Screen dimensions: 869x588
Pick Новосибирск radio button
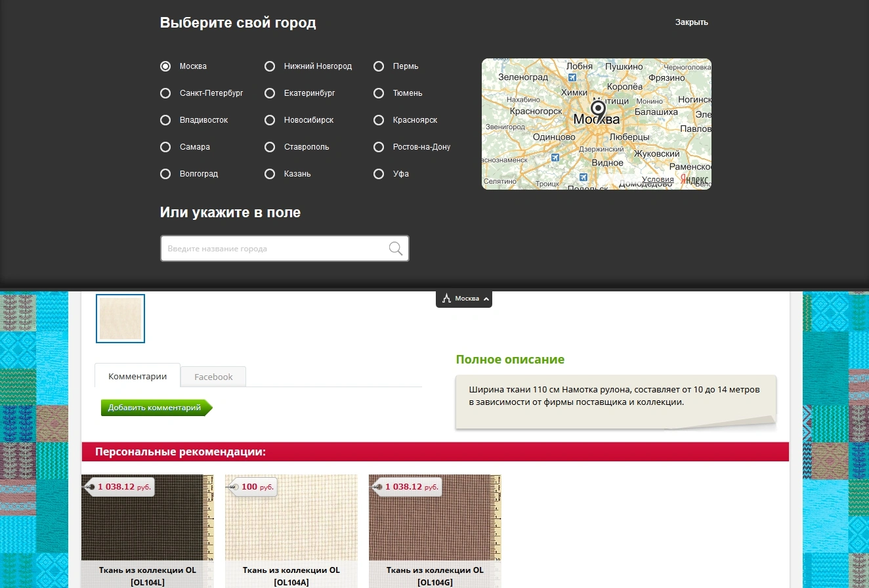click(270, 120)
